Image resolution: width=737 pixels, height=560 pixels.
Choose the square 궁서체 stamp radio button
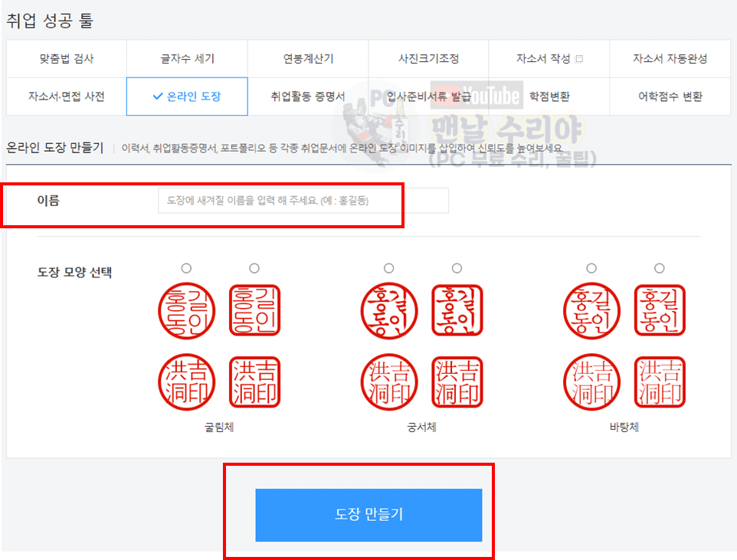pyautogui.click(x=457, y=268)
